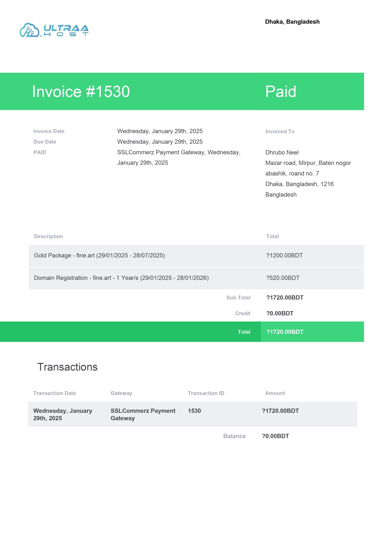
Task: Select 'Dhaka, Bangladesh, 1216' address line
Action: click(299, 184)
